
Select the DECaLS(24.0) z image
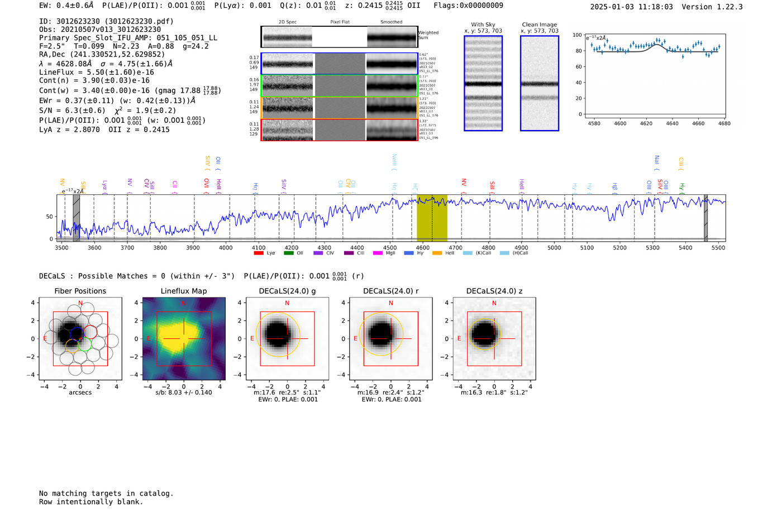tap(494, 339)
